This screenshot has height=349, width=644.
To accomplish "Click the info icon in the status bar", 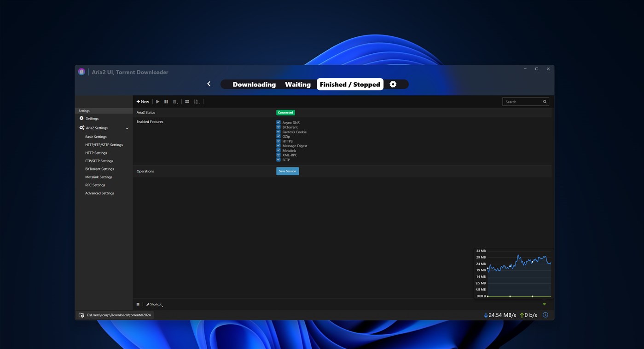I will tap(545, 315).
